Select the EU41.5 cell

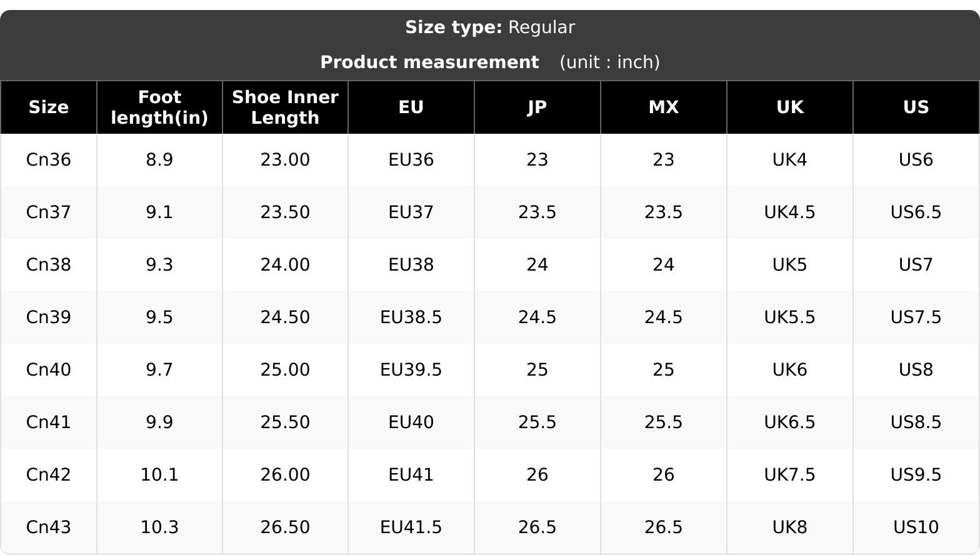click(x=411, y=527)
